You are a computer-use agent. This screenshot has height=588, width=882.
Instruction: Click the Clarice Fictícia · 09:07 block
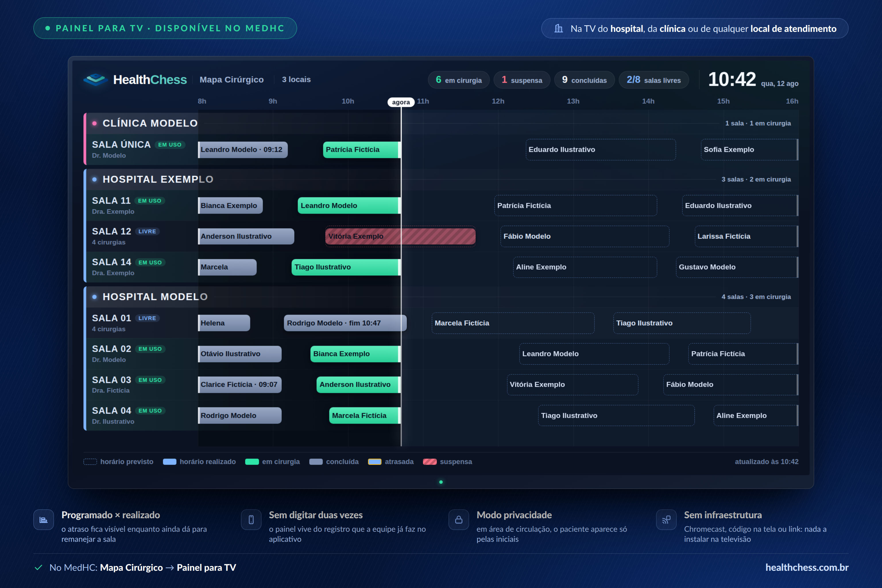(240, 385)
